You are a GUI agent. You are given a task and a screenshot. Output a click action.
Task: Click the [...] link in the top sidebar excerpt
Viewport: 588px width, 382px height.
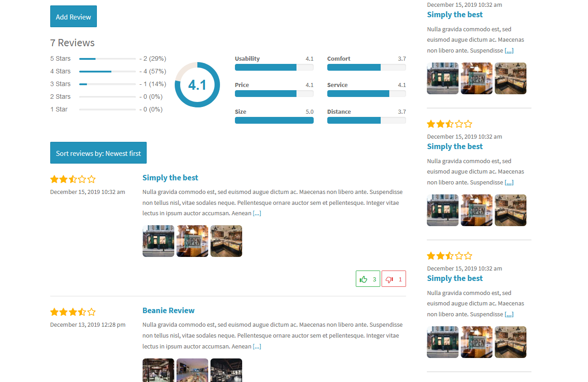(x=509, y=50)
